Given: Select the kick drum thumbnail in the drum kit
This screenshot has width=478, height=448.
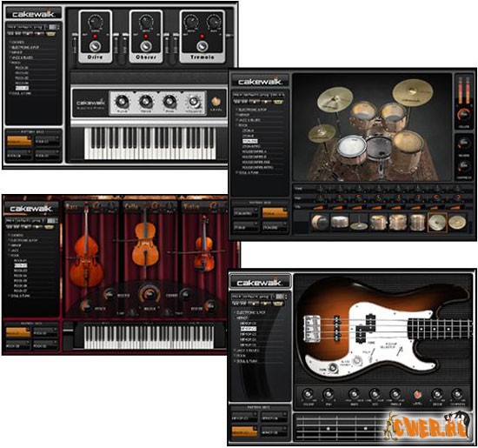Looking at the screenshot, I should (320, 222).
